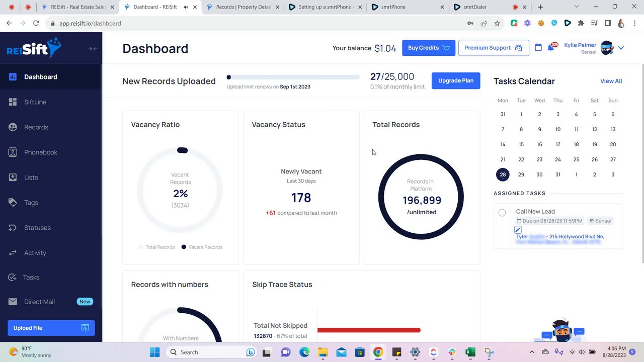The width and height of the screenshot is (644, 362).
Task: Go back in browser
Action: point(9,23)
